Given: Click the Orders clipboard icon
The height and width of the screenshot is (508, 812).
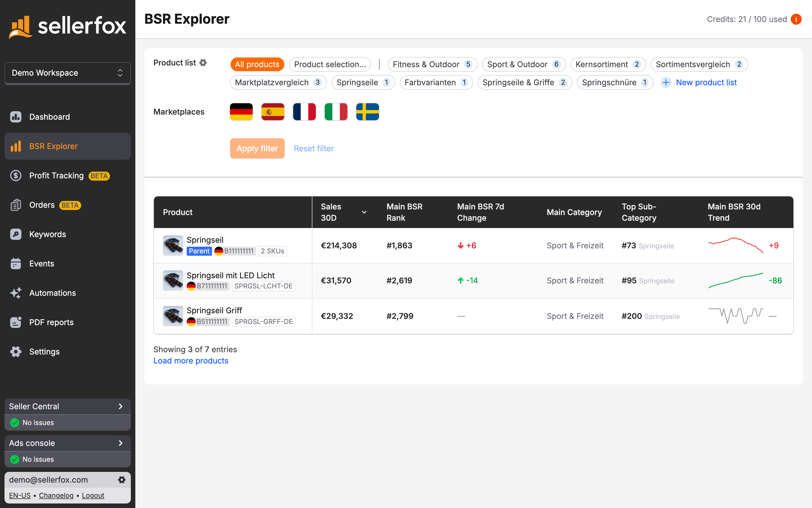Looking at the screenshot, I should [16, 205].
